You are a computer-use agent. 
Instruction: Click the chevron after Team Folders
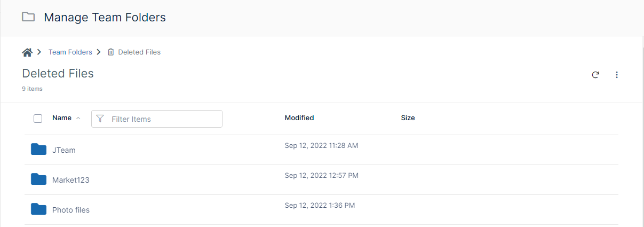click(x=99, y=52)
